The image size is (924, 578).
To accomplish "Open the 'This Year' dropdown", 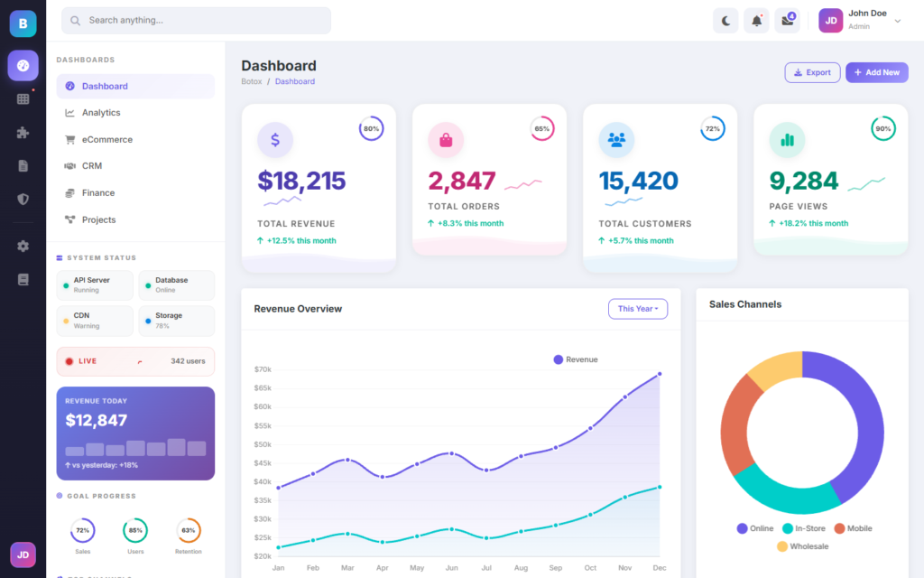I will tap(638, 309).
